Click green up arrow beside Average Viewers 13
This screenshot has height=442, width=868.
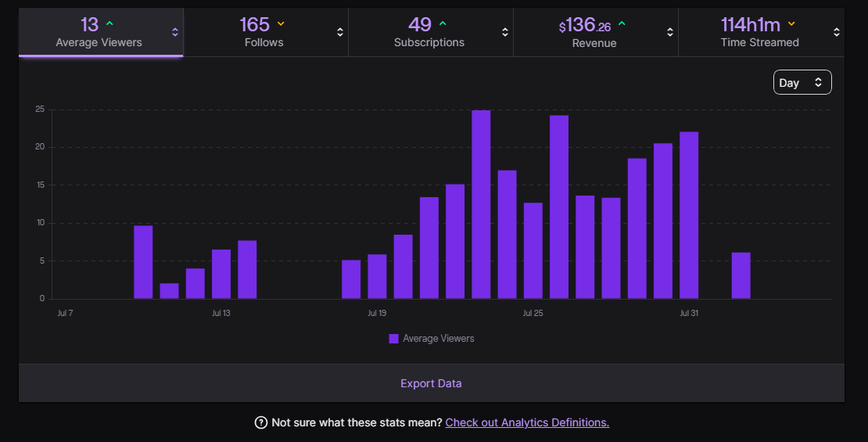[x=109, y=23]
